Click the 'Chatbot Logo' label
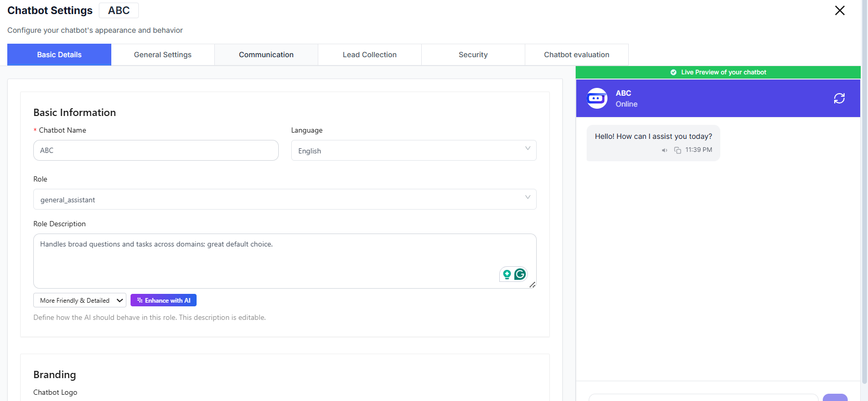The image size is (868, 401). coord(55,392)
